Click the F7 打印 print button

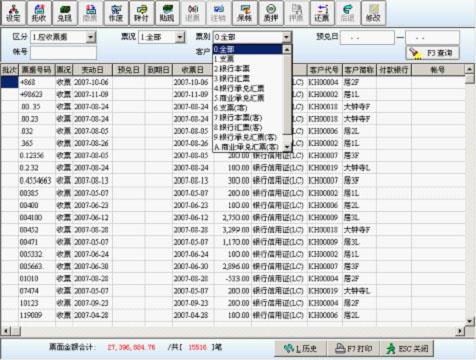[353, 349]
